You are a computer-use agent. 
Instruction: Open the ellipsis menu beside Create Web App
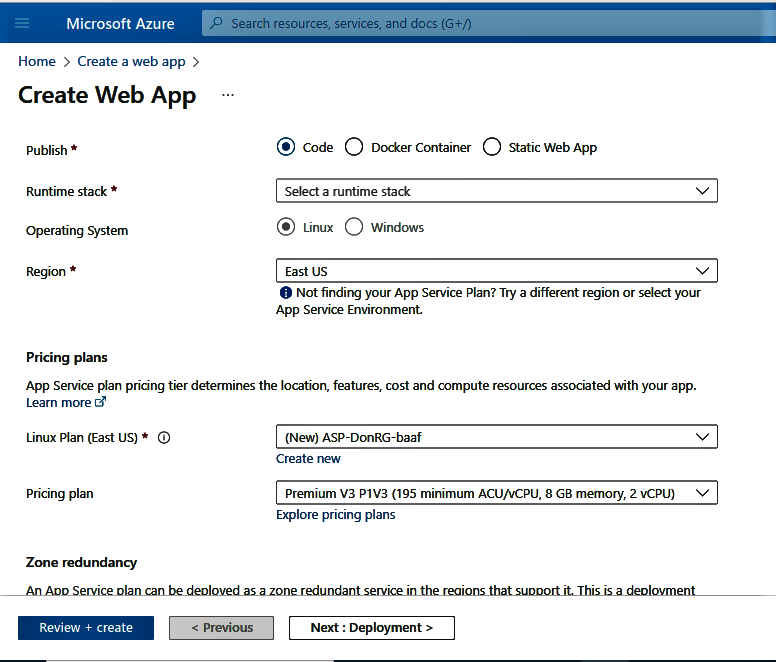(228, 95)
